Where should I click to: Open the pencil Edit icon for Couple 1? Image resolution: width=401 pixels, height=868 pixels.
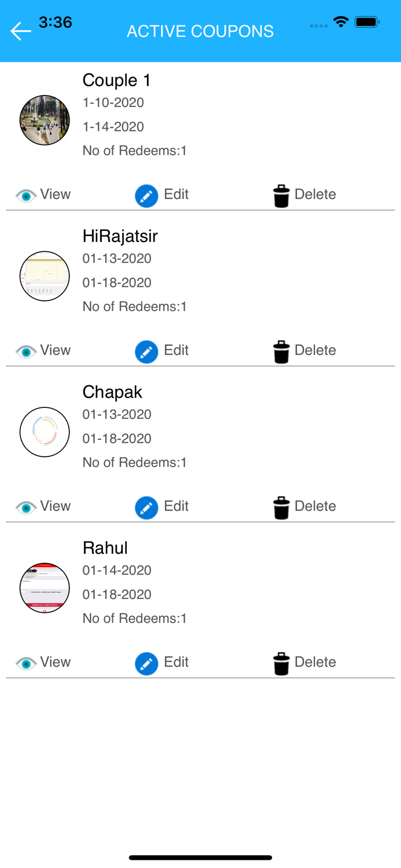146,196
